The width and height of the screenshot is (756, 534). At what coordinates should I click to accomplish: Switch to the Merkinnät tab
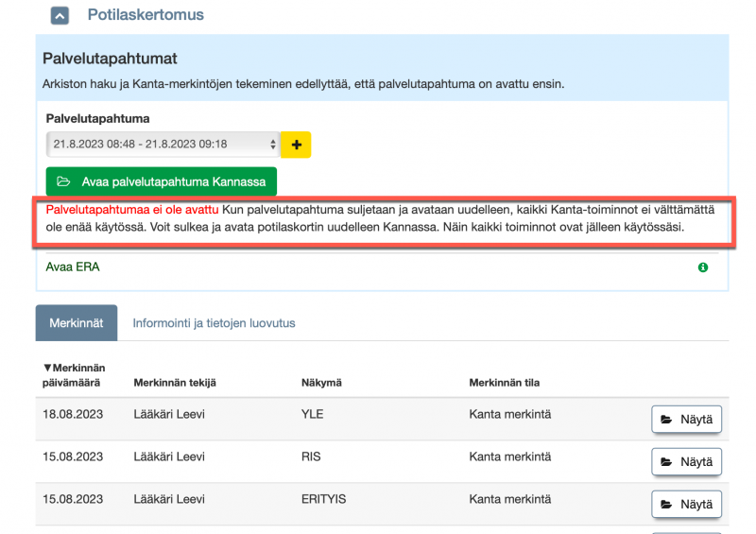(77, 323)
